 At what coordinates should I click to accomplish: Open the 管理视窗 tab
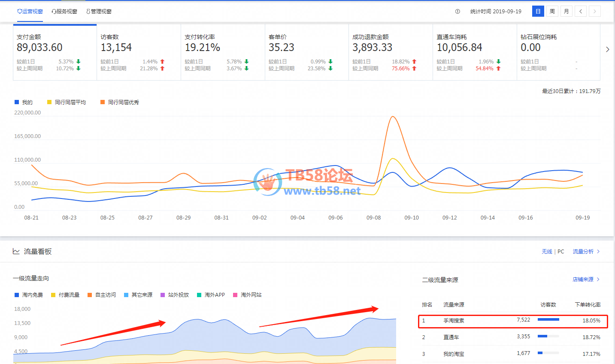click(99, 12)
